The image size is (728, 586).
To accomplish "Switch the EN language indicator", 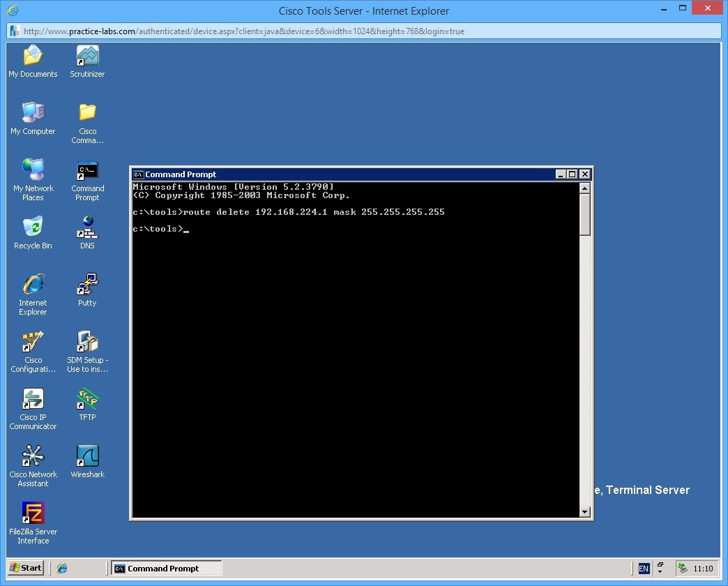I will (x=643, y=567).
